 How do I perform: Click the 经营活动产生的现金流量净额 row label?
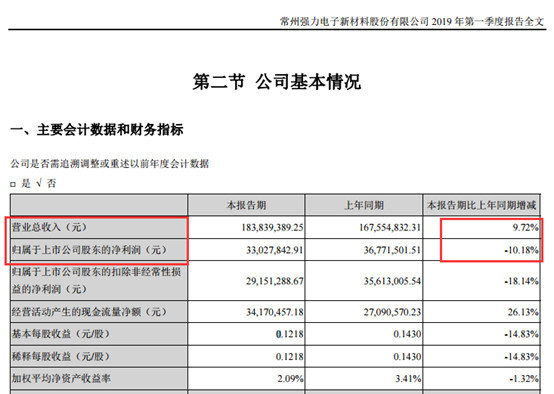(89, 312)
